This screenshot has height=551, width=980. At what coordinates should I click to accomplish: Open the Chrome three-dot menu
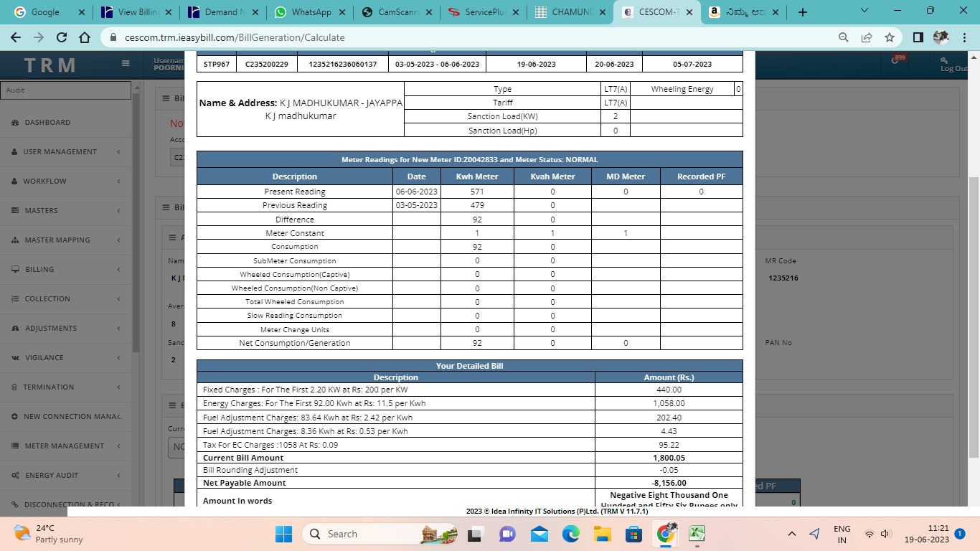[x=963, y=37]
